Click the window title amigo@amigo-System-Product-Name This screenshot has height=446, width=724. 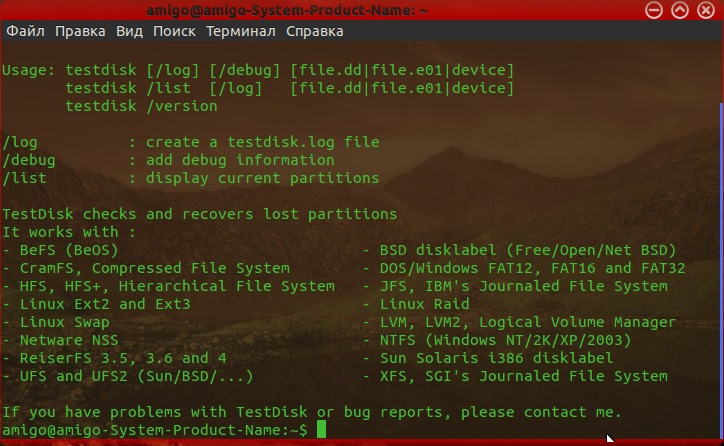tap(287, 10)
